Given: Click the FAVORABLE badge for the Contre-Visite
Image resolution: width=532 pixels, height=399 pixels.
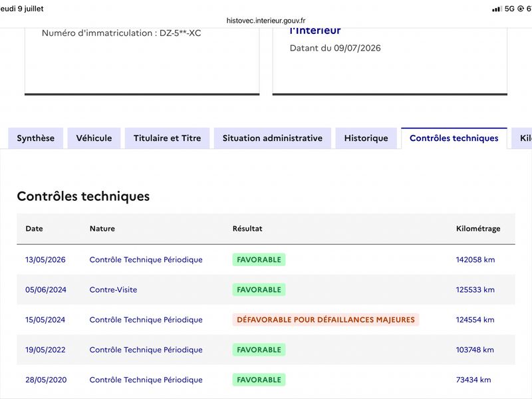Looking at the screenshot, I should [x=259, y=290].
